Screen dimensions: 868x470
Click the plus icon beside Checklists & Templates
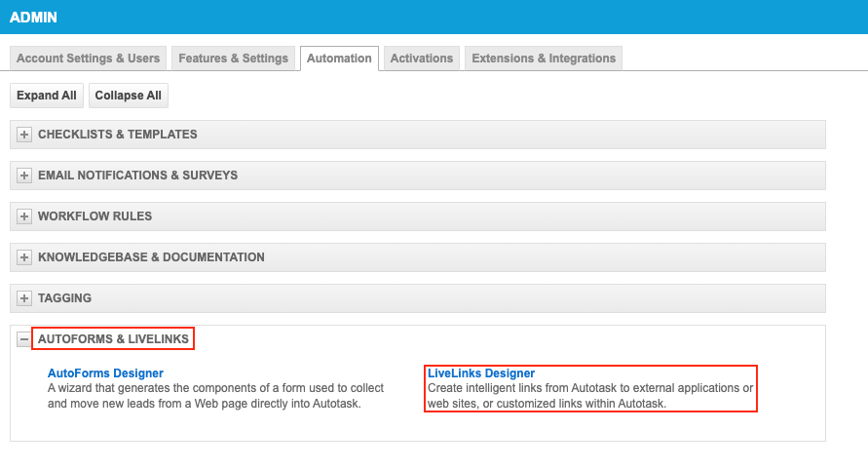(24, 135)
